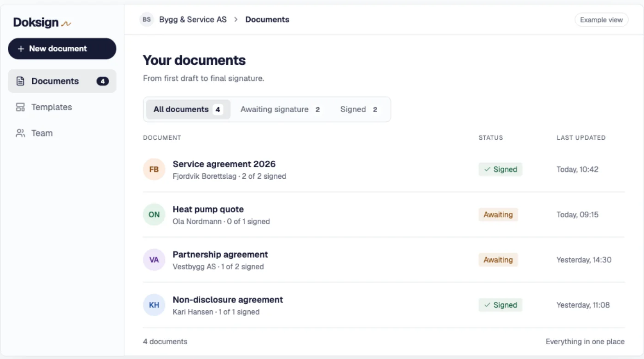Click the VA avatar for Partnership agreement
Image resolution: width=644 pixels, height=359 pixels.
pos(154,260)
